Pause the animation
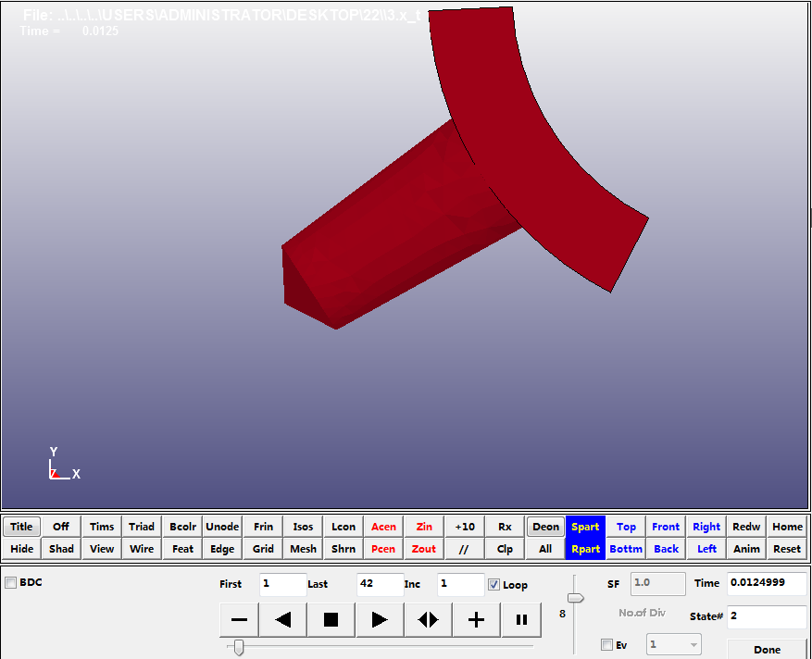This screenshot has width=812, height=659. (521, 619)
